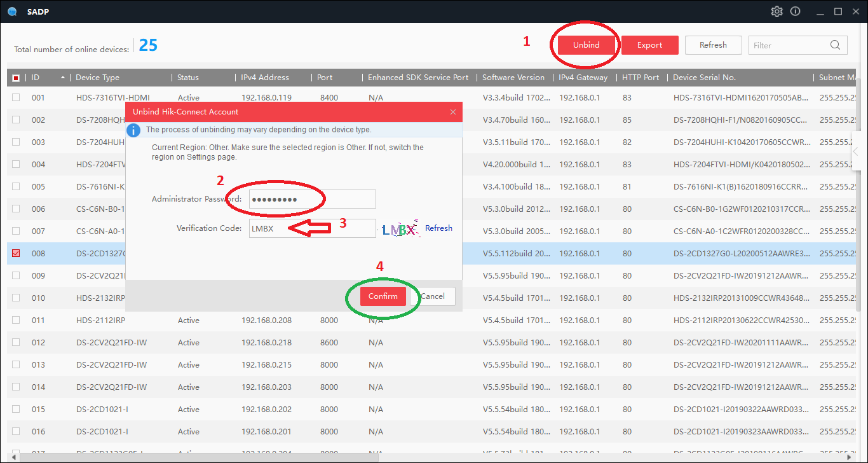Sort by Status column header
868x463 pixels.
tap(188, 78)
